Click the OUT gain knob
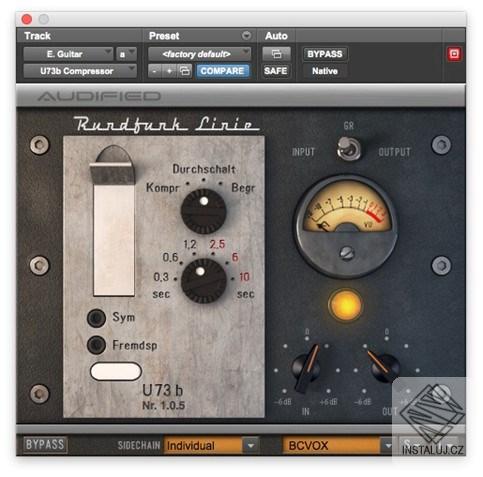 point(384,367)
